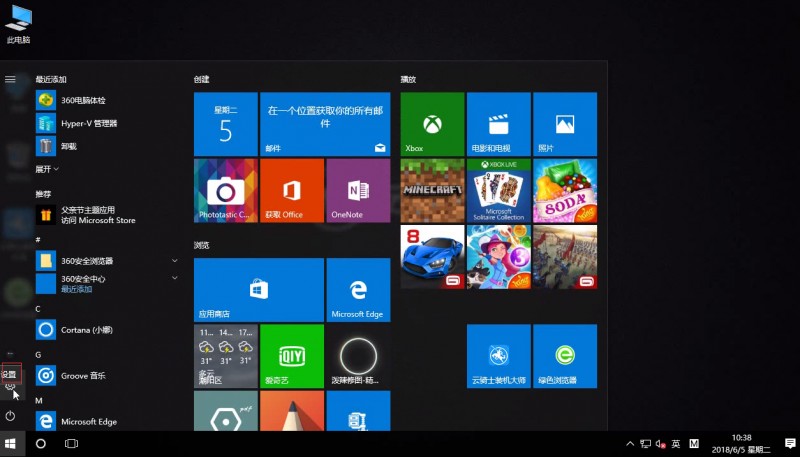800x457 pixels.
Task: Open the 应用商店 store tile
Action: coord(259,290)
